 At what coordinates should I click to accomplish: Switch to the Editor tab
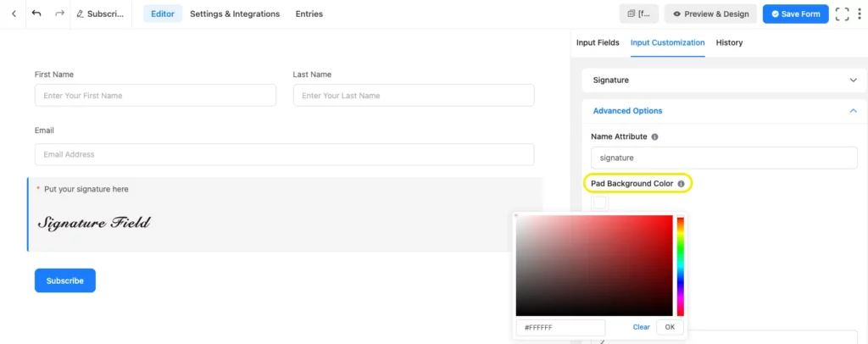click(x=163, y=14)
